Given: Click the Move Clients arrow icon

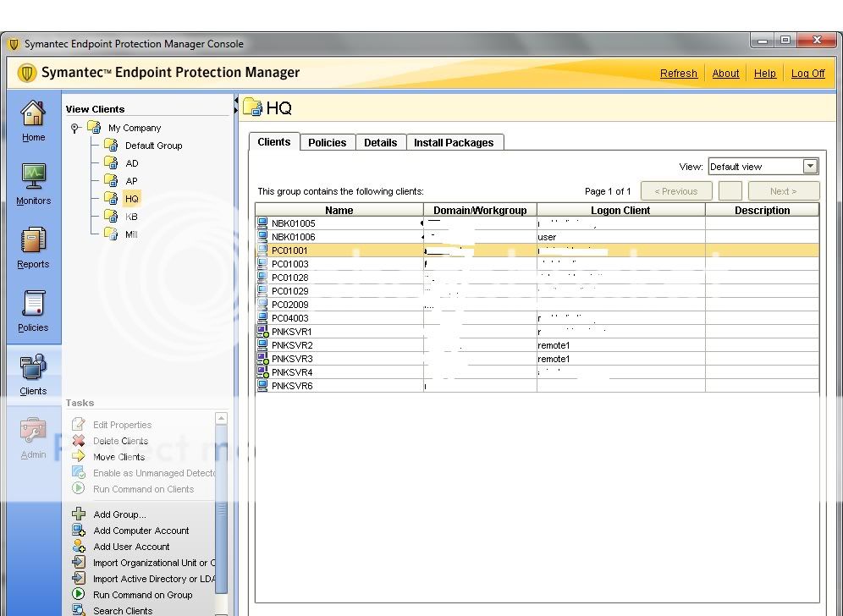Looking at the screenshot, I should click(x=79, y=456).
